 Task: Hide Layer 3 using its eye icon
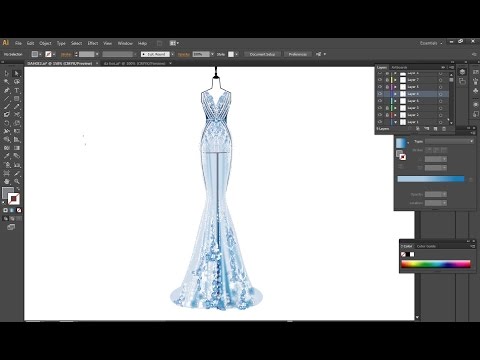(380, 108)
